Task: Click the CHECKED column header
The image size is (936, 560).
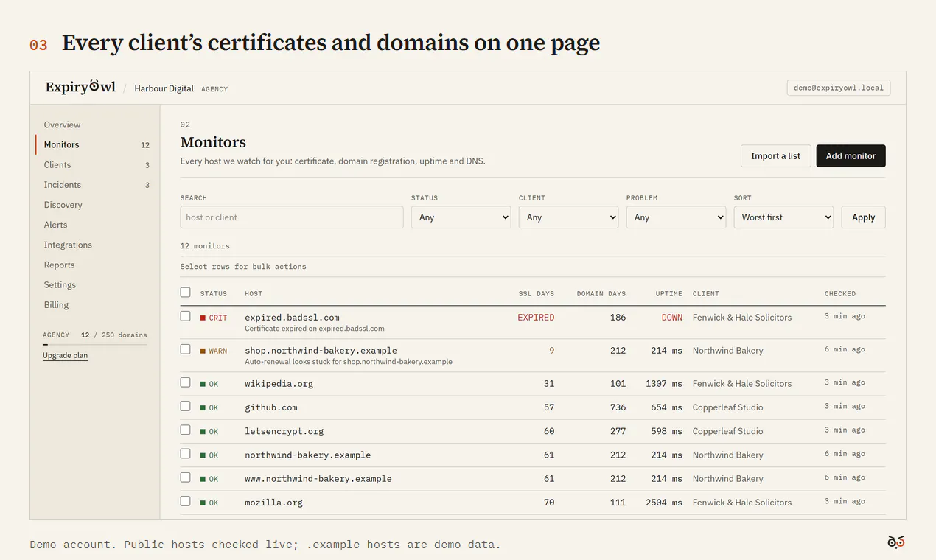Action: 840,293
